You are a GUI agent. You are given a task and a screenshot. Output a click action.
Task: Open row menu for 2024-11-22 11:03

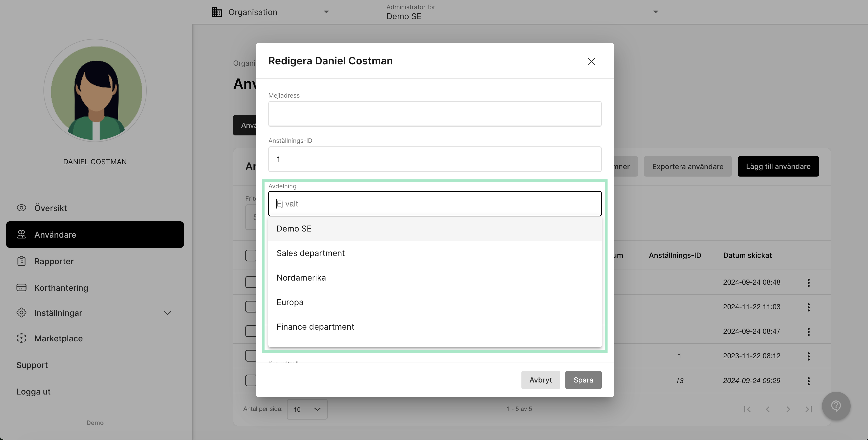point(808,307)
